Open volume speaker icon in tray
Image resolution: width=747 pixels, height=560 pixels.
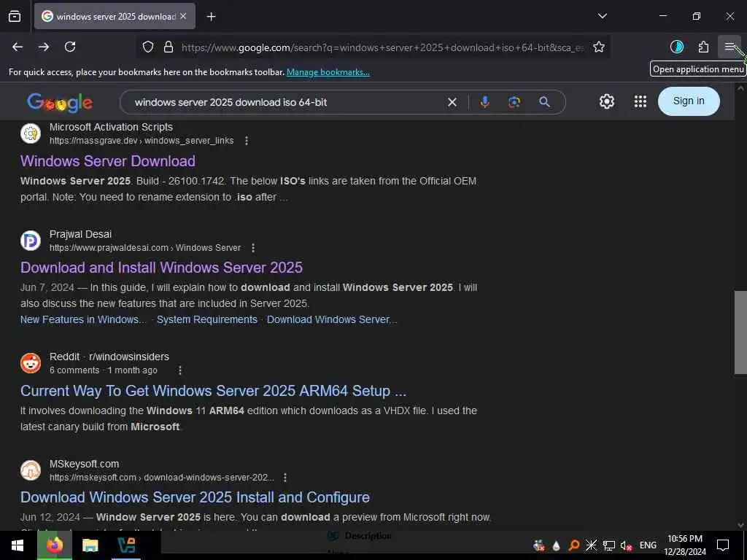coord(626,545)
